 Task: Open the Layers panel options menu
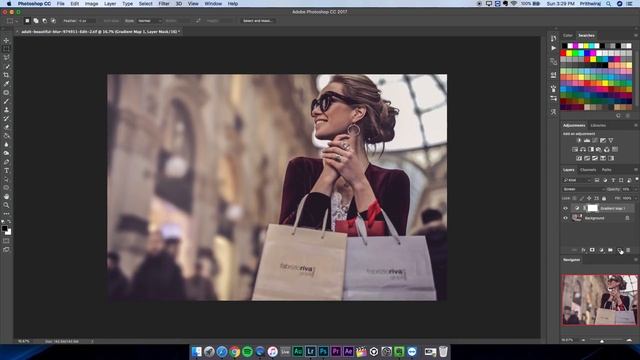coord(636,170)
